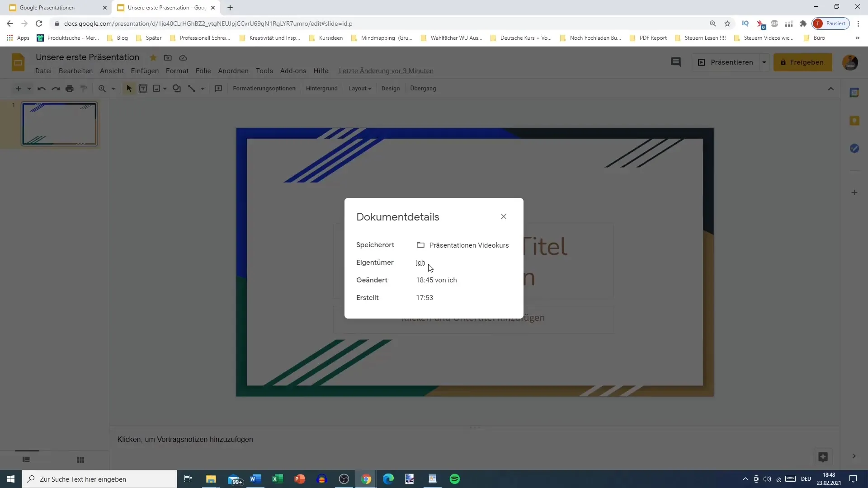This screenshot has height=488, width=868.
Task: Switch to filmstrip view icon
Action: [26, 460]
